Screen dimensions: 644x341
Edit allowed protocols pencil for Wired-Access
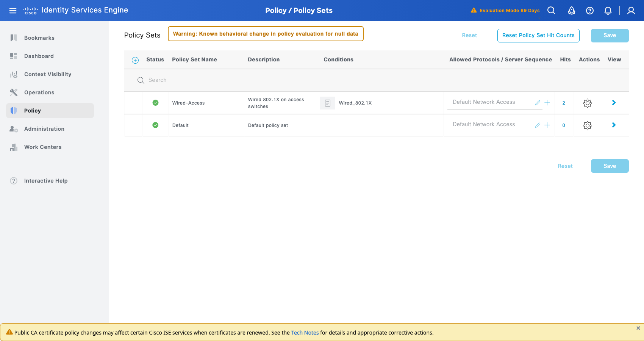[x=538, y=103]
